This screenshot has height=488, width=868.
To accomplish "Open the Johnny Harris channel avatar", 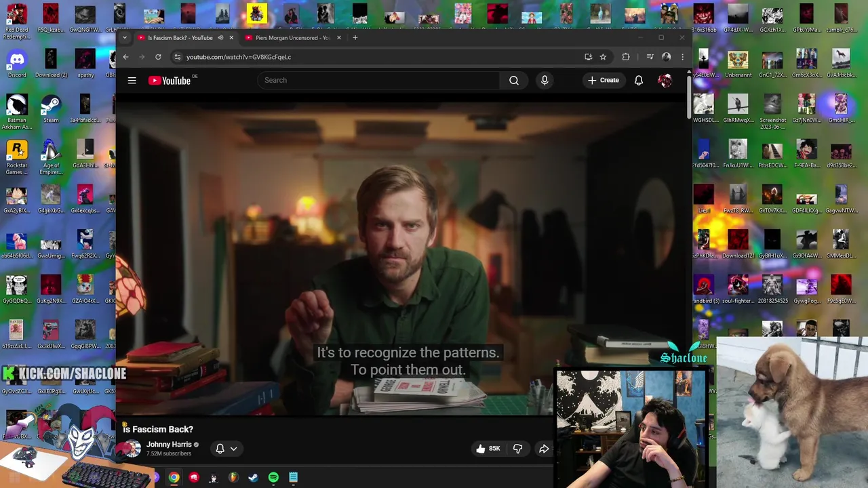I will point(132,449).
